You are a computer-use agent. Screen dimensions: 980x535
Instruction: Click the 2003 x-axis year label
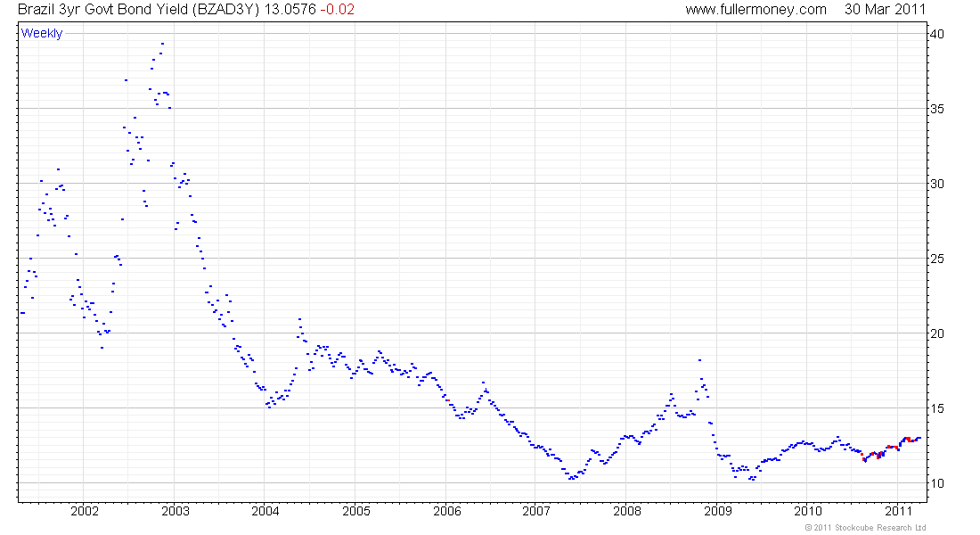click(x=175, y=511)
